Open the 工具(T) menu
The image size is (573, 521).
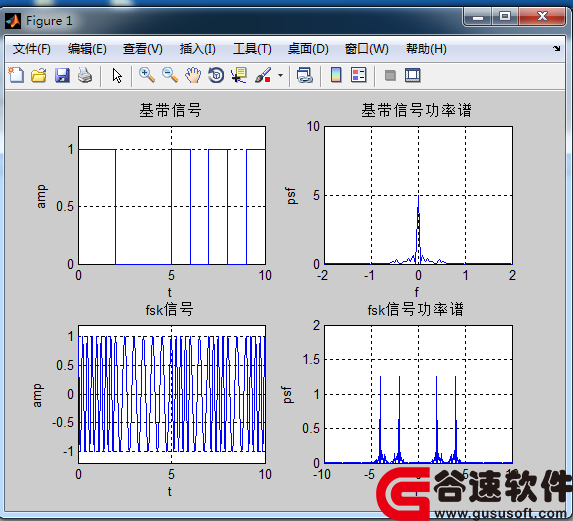(x=252, y=49)
